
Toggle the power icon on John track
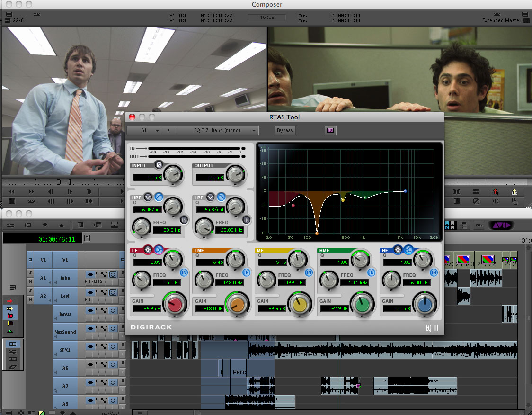[113, 274]
